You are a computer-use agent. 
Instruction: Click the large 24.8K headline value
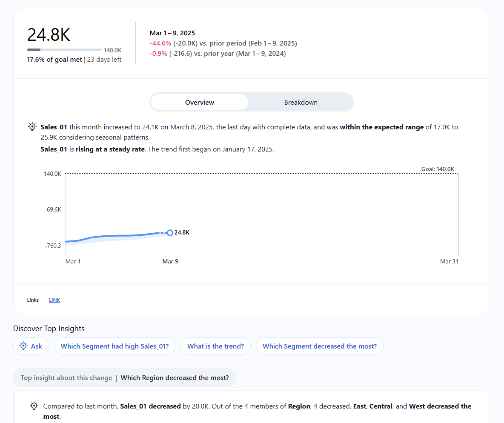[x=49, y=35]
